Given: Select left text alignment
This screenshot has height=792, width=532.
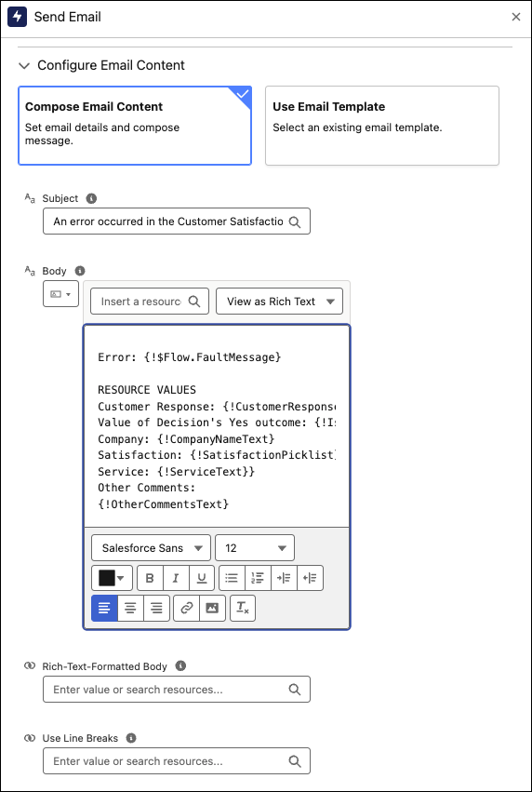Looking at the screenshot, I should (104, 608).
